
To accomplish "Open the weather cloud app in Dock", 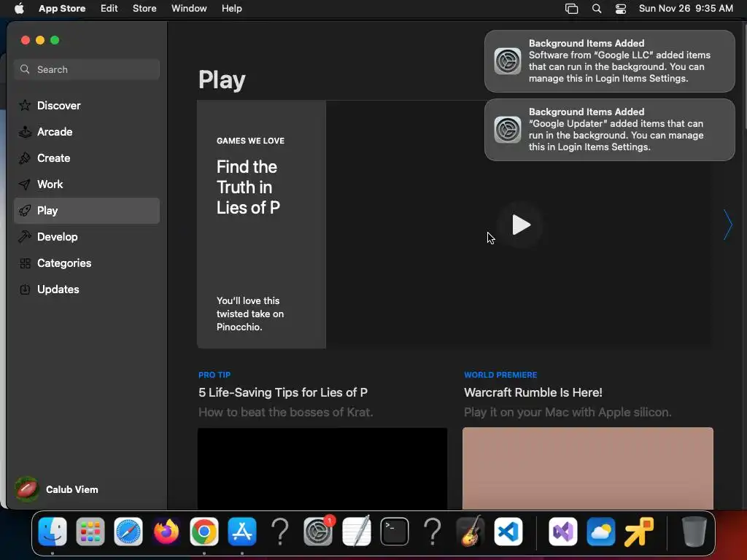I will pos(601,532).
